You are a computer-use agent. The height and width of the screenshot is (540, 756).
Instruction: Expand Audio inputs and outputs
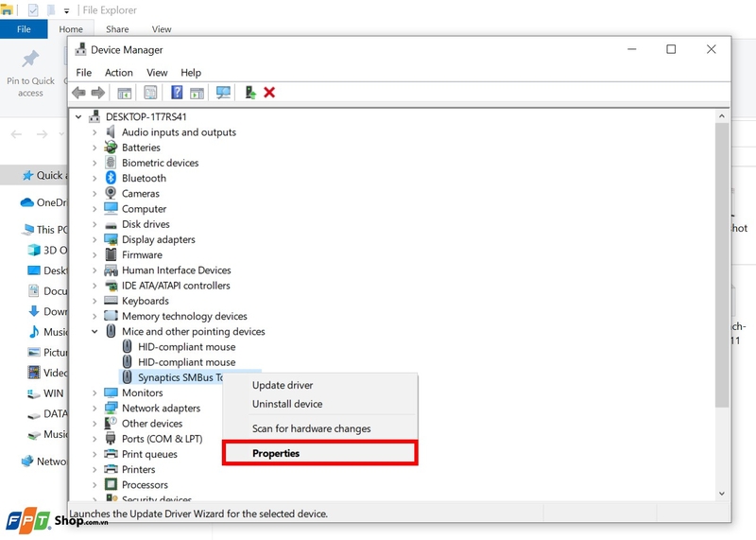[94, 132]
